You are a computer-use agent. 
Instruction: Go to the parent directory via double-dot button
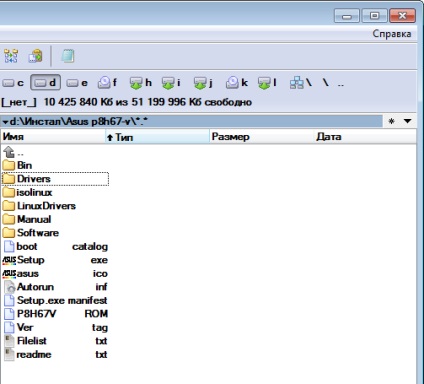tap(340, 83)
